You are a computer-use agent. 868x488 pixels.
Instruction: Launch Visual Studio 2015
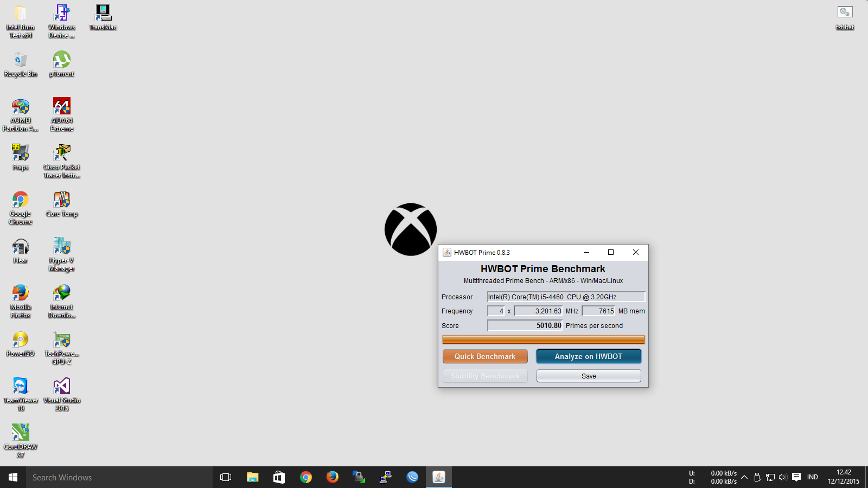tap(62, 395)
